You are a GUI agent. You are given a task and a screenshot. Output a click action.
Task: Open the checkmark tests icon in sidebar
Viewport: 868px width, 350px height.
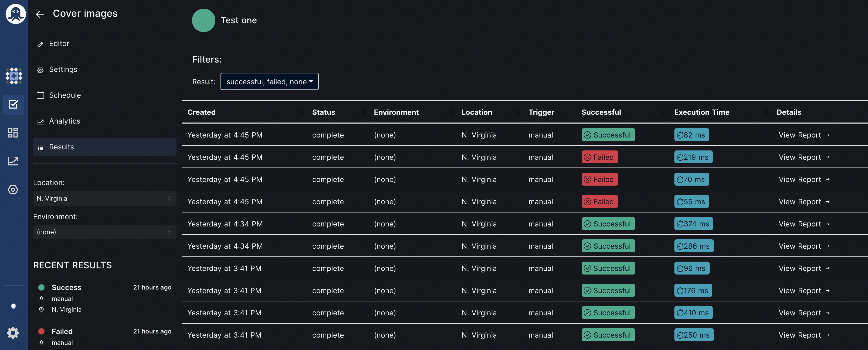(x=13, y=105)
